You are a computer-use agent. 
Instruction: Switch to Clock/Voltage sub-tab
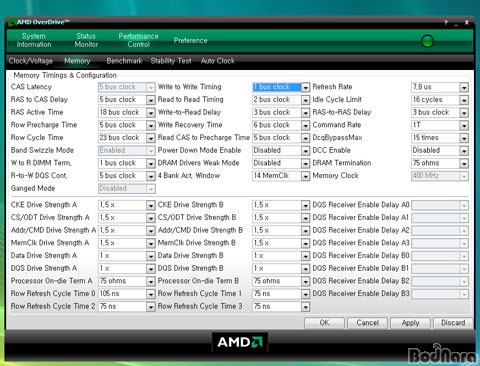[31, 61]
